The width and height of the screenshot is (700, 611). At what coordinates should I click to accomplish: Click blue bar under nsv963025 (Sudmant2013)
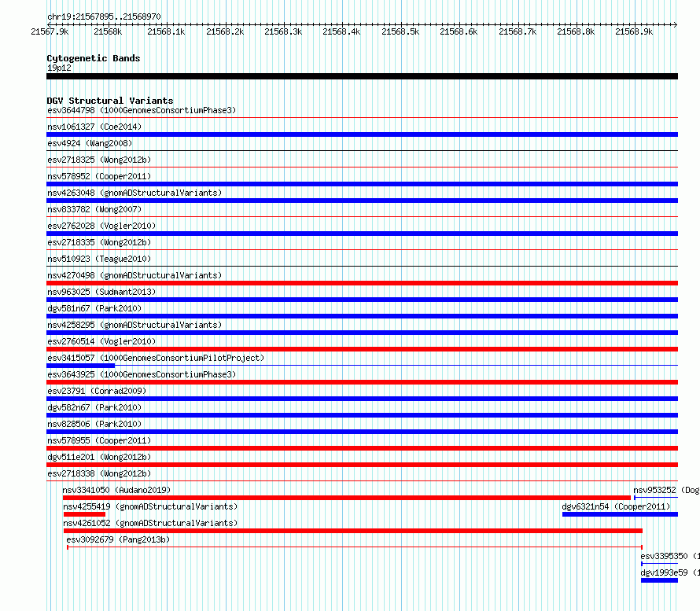(x=362, y=300)
